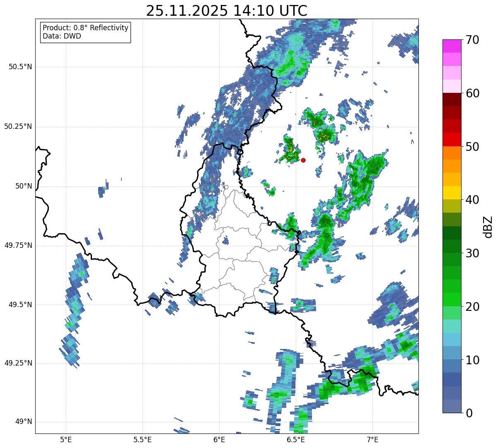This screenshot has width=498, height=448.
Task: Click the latitude label 49.75°N
Action: pyautogui.click(x=18, y=245)
